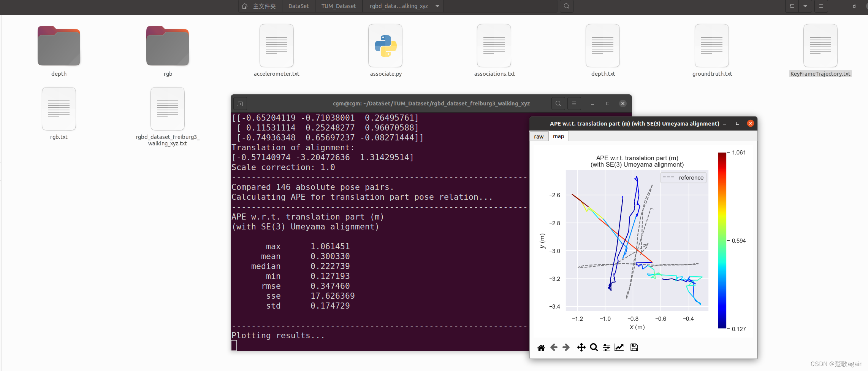Open a new terminal tab icon

(x=240, y=103)
